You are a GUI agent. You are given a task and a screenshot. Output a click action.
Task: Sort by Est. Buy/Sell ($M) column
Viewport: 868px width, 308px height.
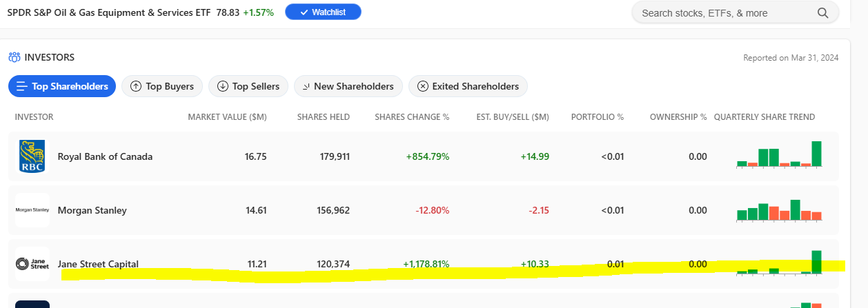point(513,117)
